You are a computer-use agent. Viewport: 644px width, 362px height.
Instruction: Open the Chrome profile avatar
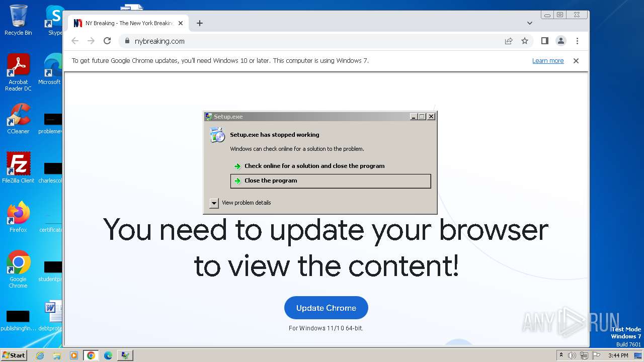coord(561,41)
